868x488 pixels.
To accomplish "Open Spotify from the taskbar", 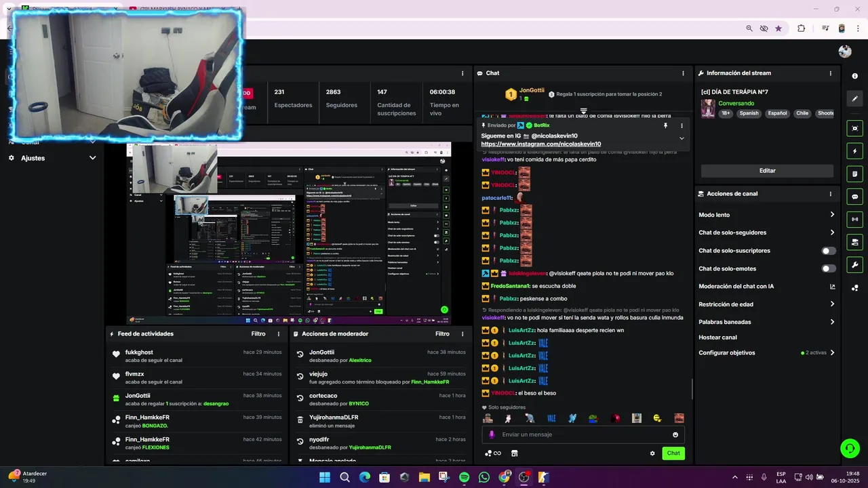I will pos(464,477).
